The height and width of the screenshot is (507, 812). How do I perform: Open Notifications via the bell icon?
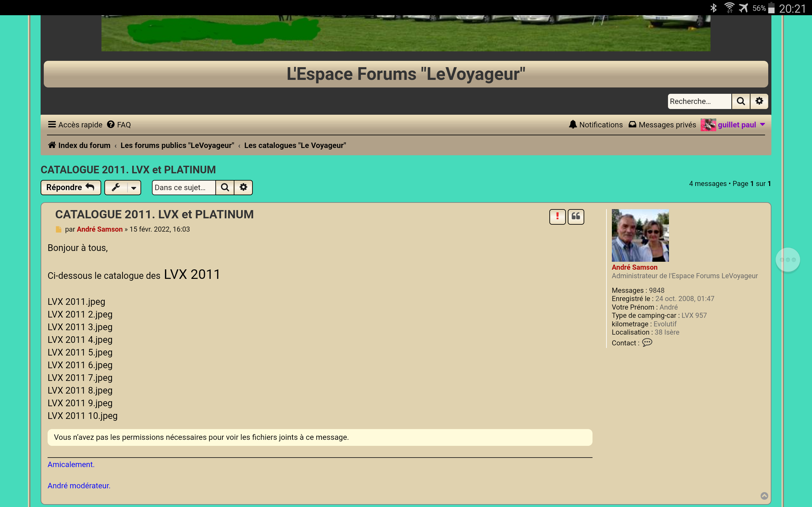click(574, 125)
